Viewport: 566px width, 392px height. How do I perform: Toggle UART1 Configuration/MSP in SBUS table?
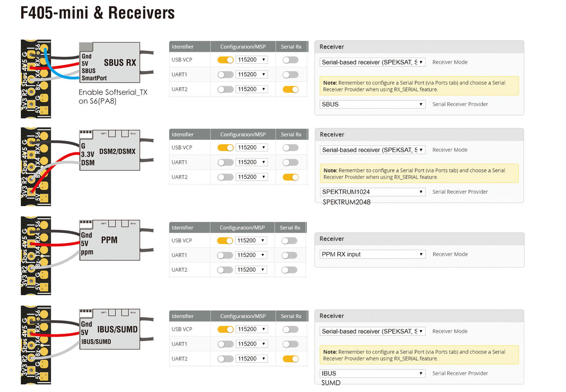(x=226, y=74)
